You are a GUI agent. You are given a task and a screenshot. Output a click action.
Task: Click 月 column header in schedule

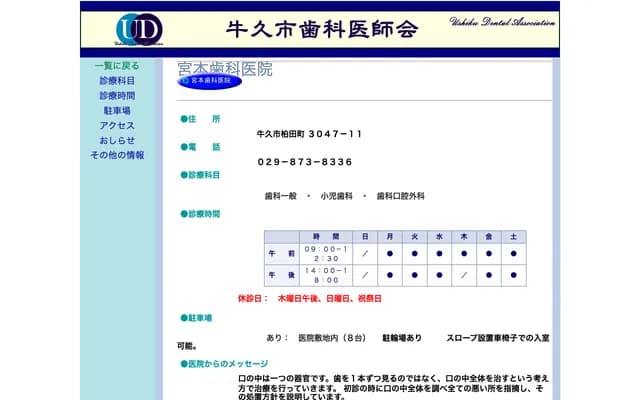pyautogui.click(x=390, y=237)
